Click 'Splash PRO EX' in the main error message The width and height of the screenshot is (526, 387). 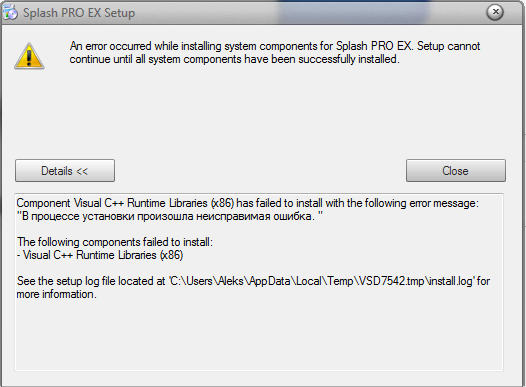click(x=374, y=46)
